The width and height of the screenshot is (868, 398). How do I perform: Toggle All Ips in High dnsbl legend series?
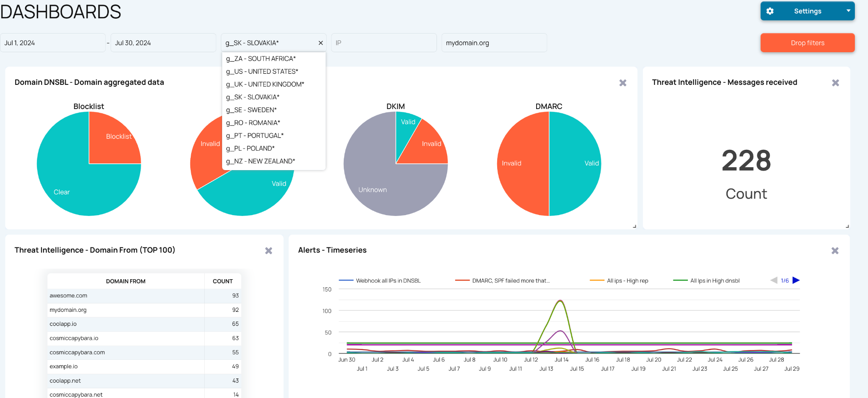point(707,280)
